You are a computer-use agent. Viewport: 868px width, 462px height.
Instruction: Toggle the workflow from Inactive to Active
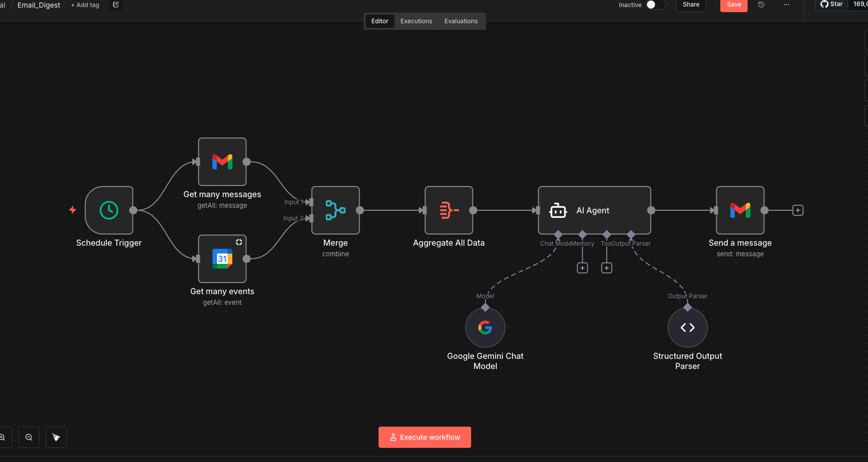[x=655, y=5]
